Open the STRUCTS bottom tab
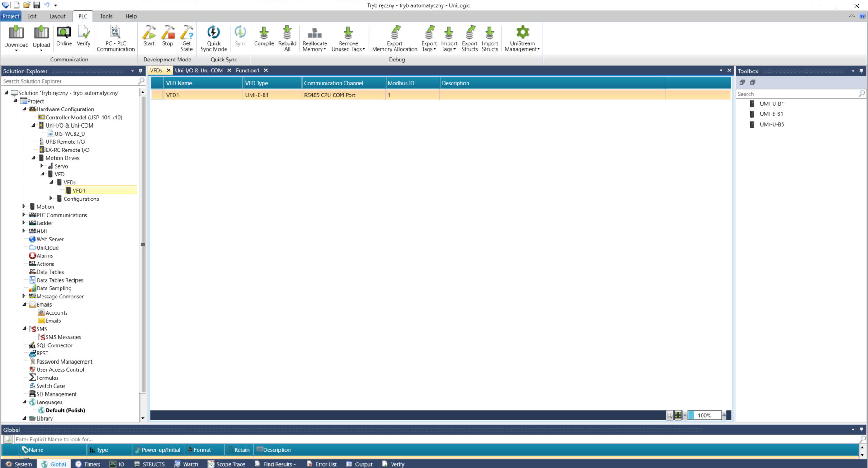Image resolution: width=868 pixels, height=468 pixels. tap(149, 464)
